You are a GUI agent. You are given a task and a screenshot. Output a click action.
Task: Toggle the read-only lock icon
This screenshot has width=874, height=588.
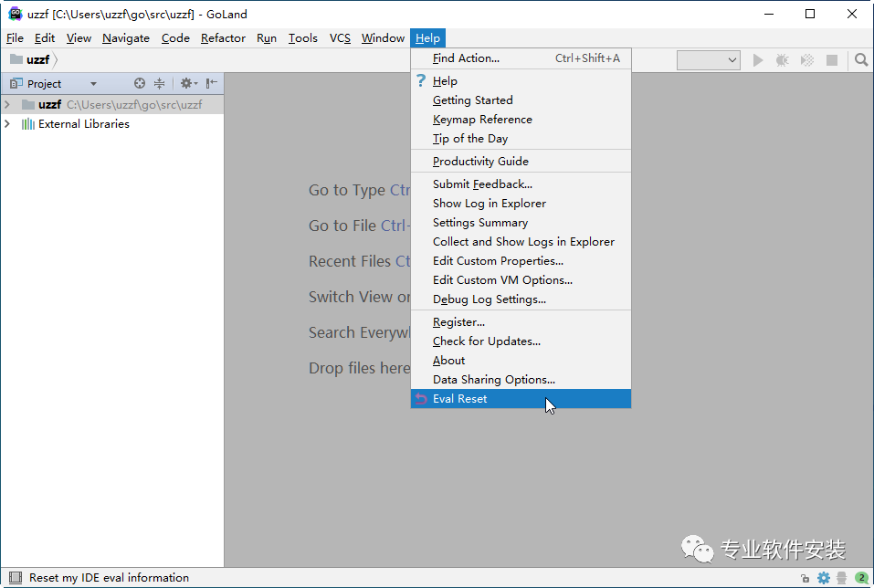[805, 578]
